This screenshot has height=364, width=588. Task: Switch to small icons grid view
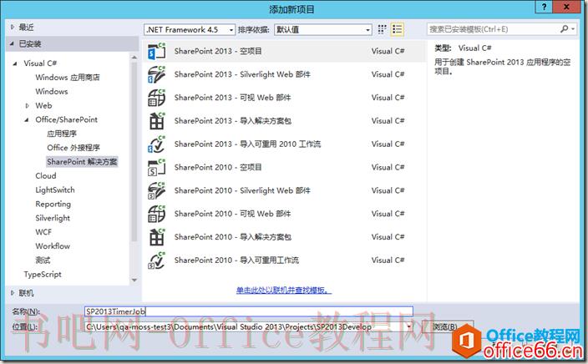382,29
